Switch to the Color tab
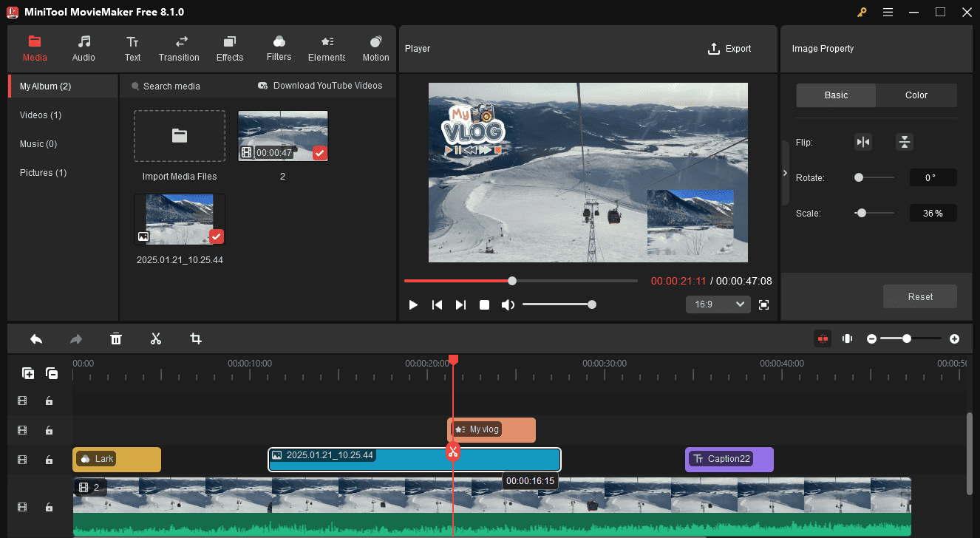 point(916,95)
